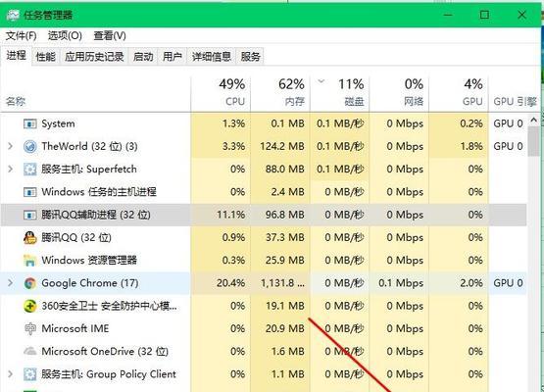Select the System process row name
Viewport: 544px width, 392px height.
pyautogui.click(x=58, y=123)
